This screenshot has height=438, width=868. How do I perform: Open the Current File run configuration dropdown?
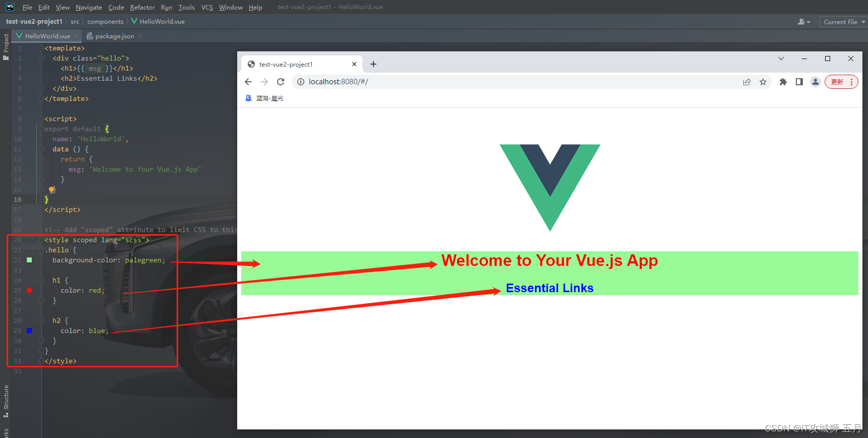pos(844,22)
